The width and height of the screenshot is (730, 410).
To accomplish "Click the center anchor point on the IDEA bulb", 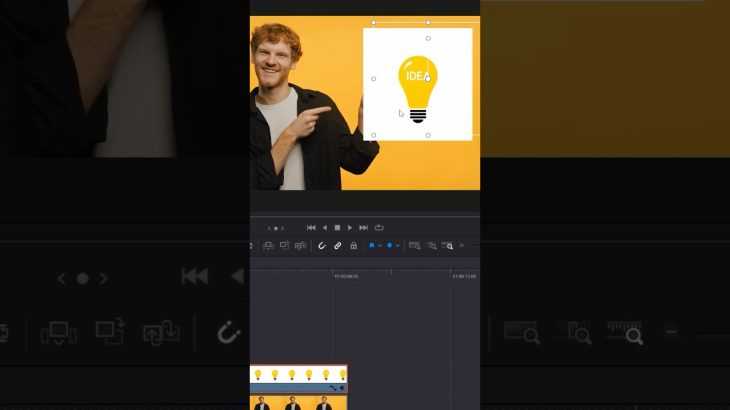I will point(428,79).
